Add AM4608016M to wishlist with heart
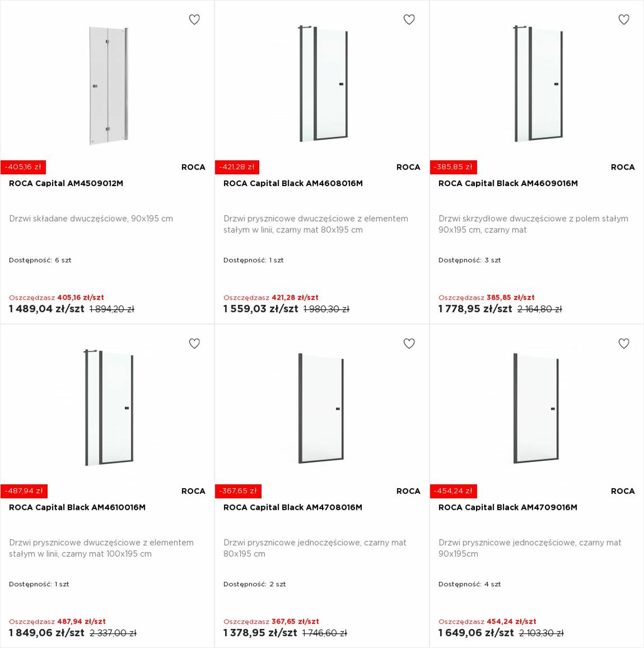Image resolution: width=644 pixels, height=648 pixels. 409,20
